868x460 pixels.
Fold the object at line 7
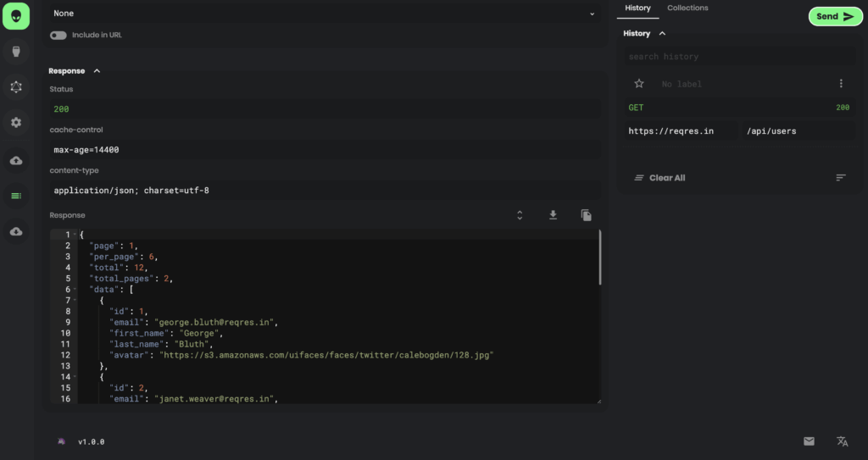coord(75,300)
